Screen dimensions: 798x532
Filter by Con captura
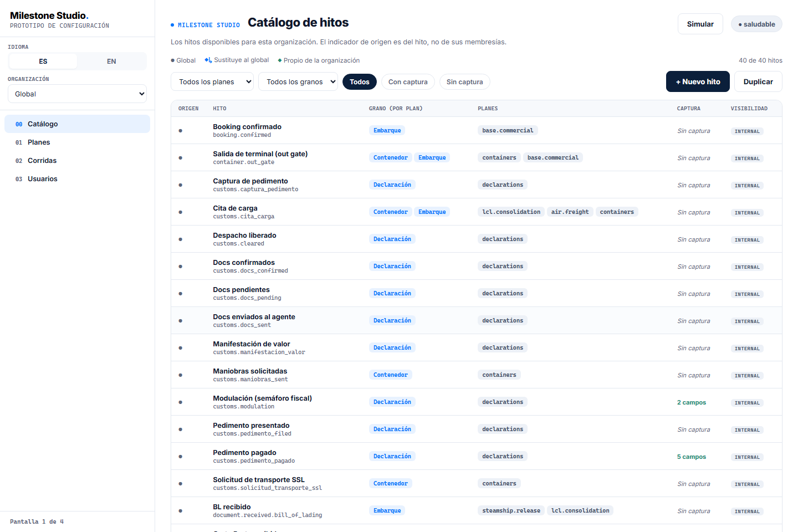pyautogui.click(x=408, y=82)
